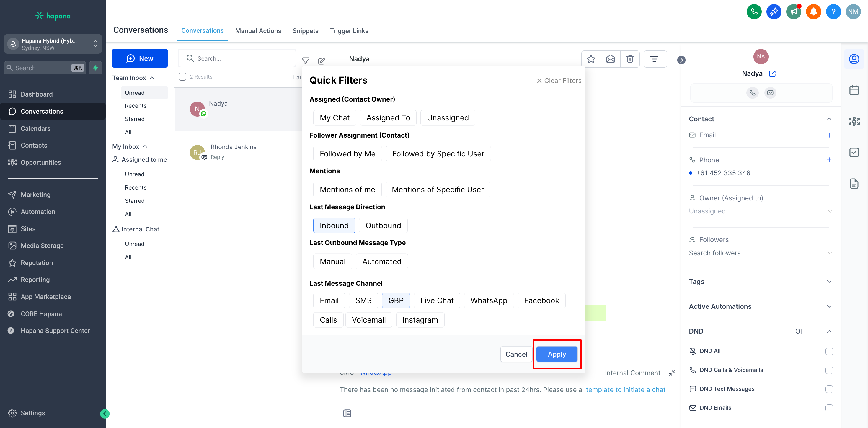Screen dimensions: 868x428
Task: Star the Nadya conversation
Action: point(591,59)
